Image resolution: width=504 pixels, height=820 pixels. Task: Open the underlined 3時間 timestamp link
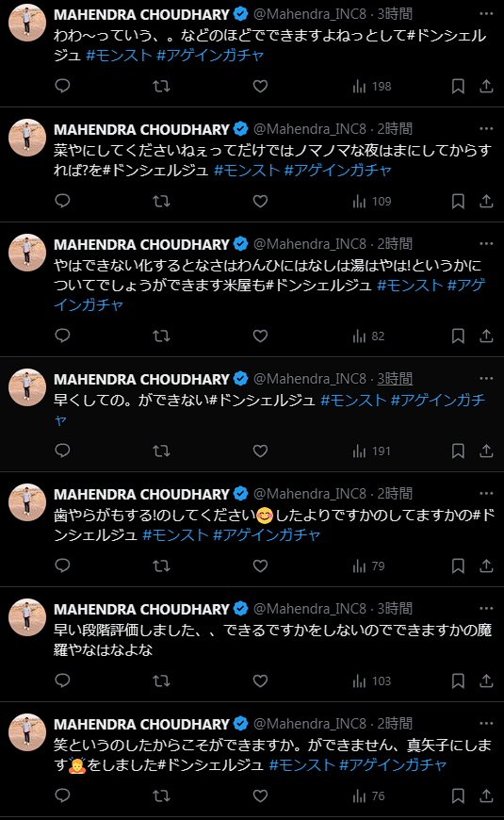click(x=395, y=379)
